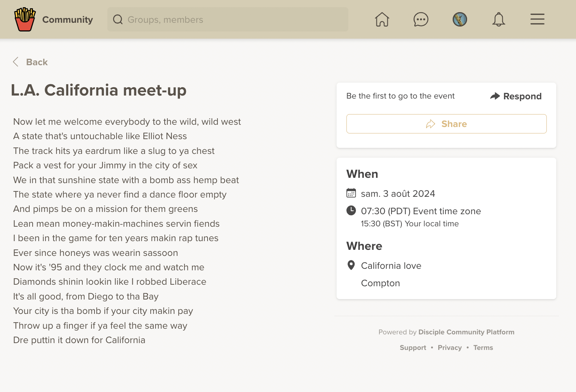
Task: Click the Back link text
Action: 37,62
